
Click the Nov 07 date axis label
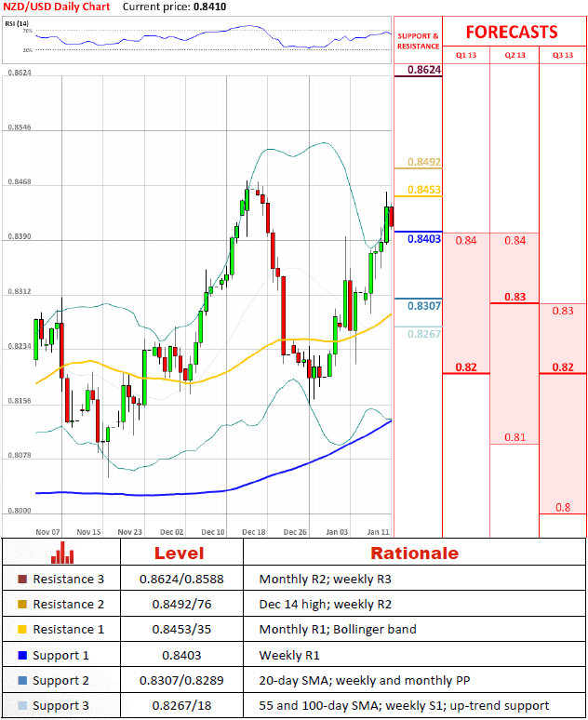47,532
